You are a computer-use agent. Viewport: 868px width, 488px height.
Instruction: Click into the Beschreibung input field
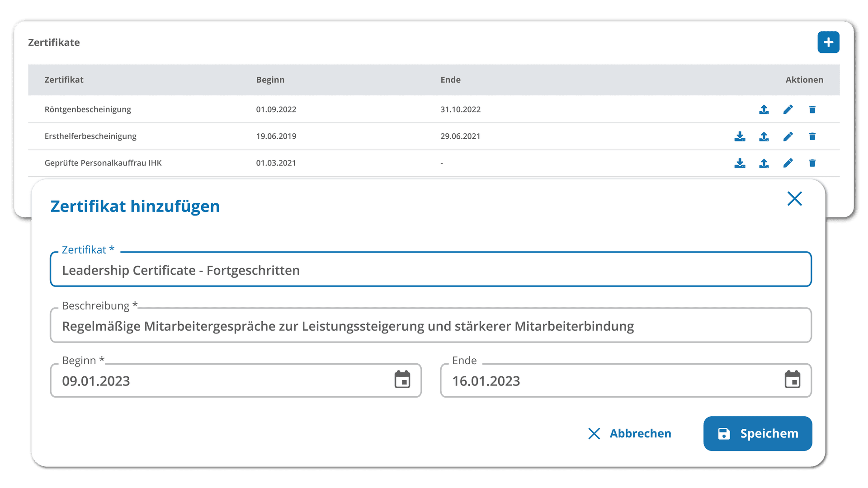tap(431, 325)
